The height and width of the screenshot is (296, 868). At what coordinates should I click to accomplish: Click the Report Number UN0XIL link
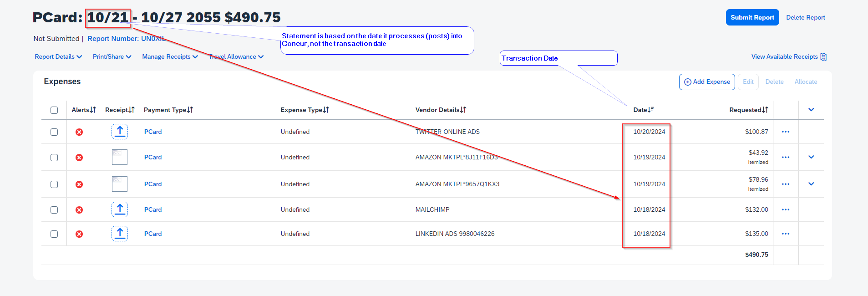pyautogui.click(x=127, y=38)
